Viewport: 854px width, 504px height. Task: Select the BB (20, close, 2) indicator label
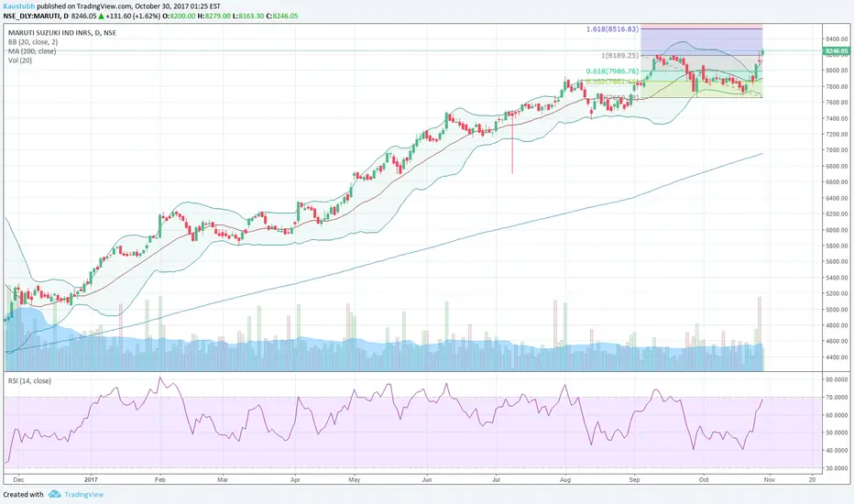coord(33,42)
